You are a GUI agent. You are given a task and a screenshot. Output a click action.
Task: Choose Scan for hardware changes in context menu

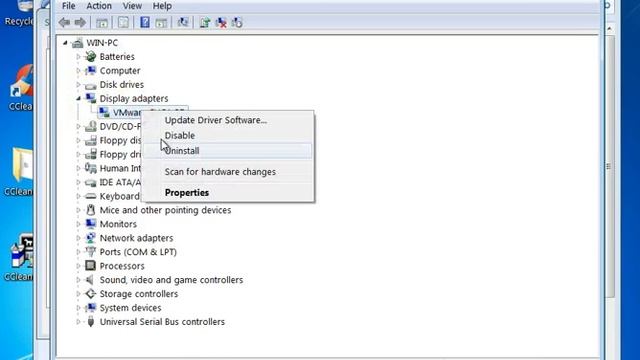(228, 172)
